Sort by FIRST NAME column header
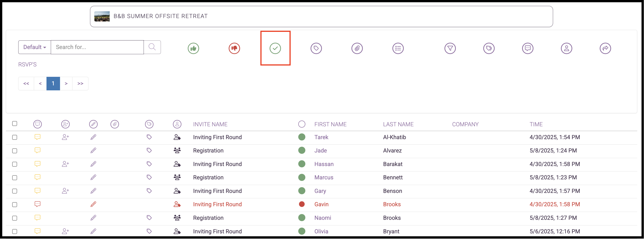 coord(330,124)
